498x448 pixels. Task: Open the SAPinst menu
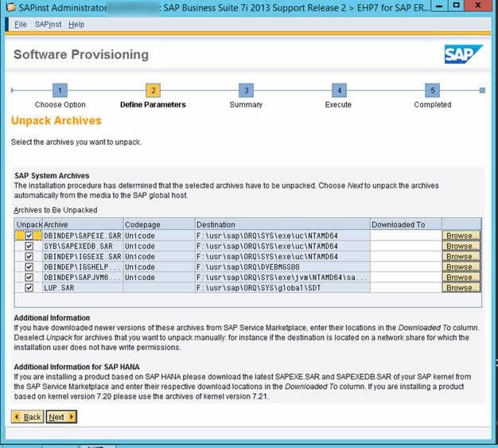click(48, 25)
